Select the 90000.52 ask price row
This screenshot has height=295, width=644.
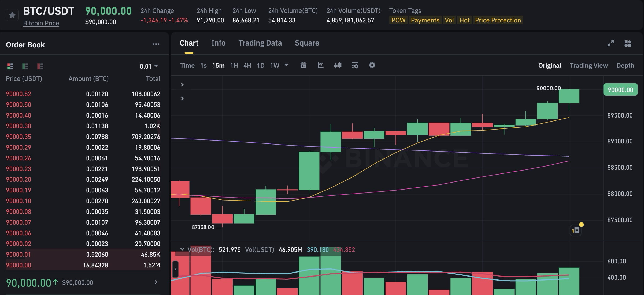tap(83, 94)
